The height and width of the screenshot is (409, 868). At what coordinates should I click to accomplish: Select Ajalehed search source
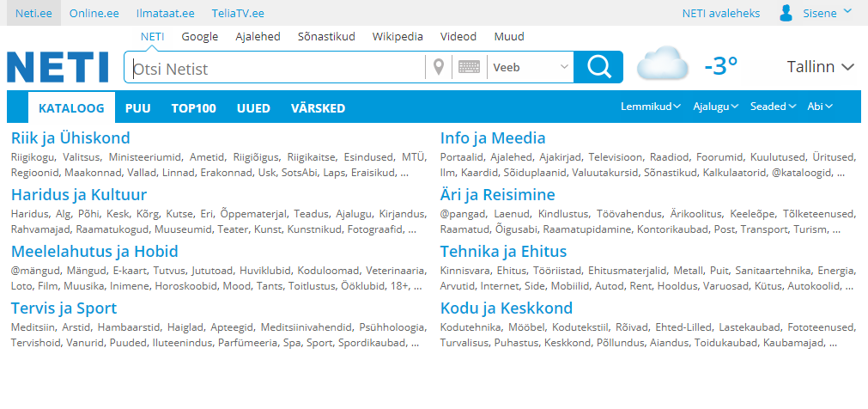(x=258, y=37)
